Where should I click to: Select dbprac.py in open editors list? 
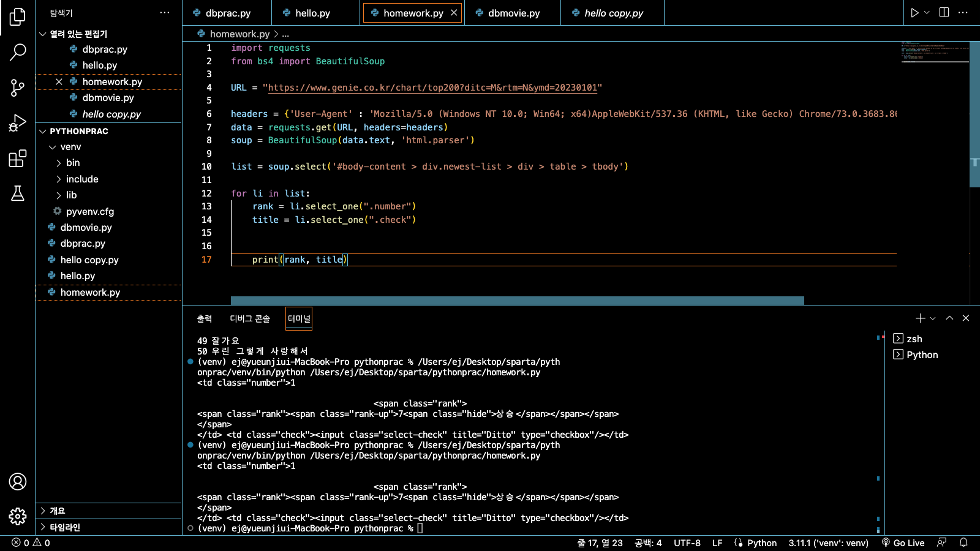(108, 50)
